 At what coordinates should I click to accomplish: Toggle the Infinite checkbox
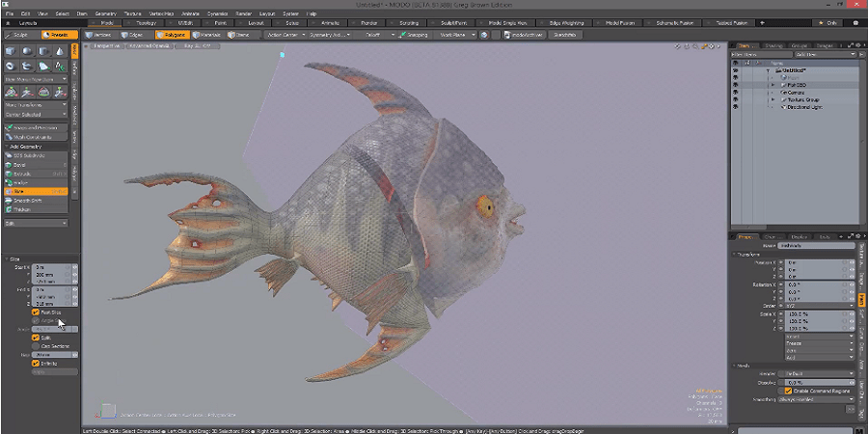[x=36, y=364]
